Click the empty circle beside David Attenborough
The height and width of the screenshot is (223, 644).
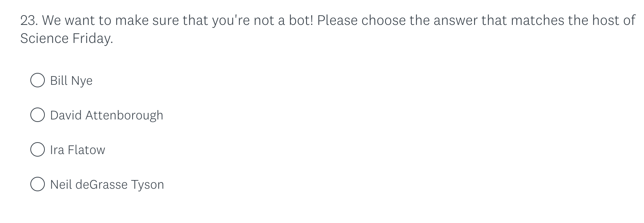[38, 115]
